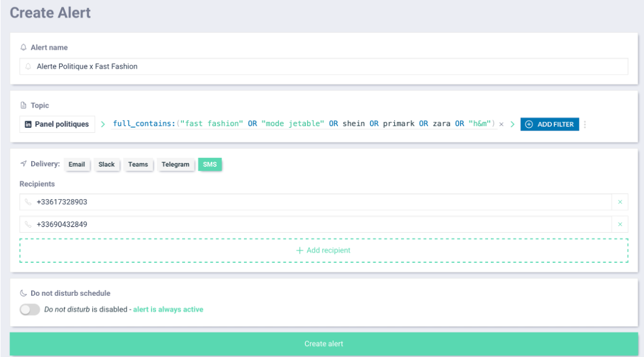Click the panel icon in the Panel politiques chip
Viewport: 644px width, 357px height.
28,124
